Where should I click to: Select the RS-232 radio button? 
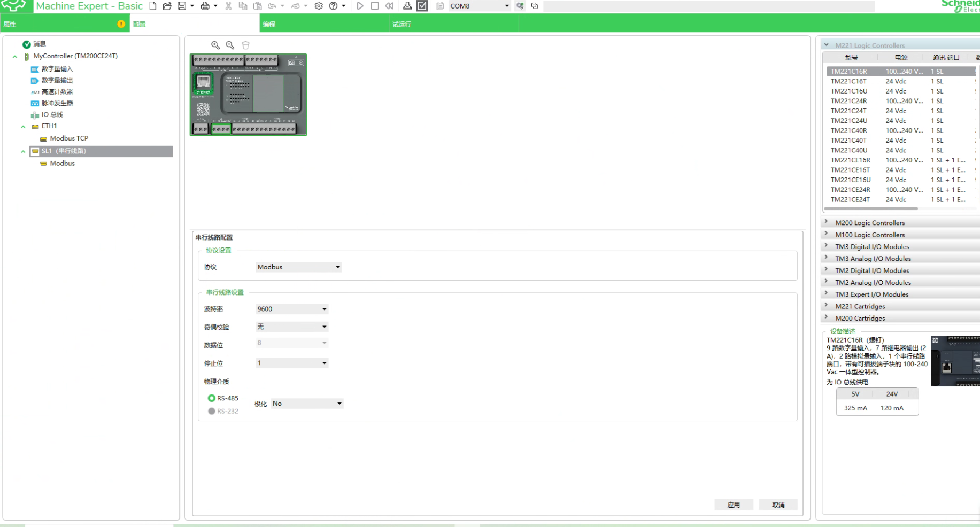(x=212, y=411)
